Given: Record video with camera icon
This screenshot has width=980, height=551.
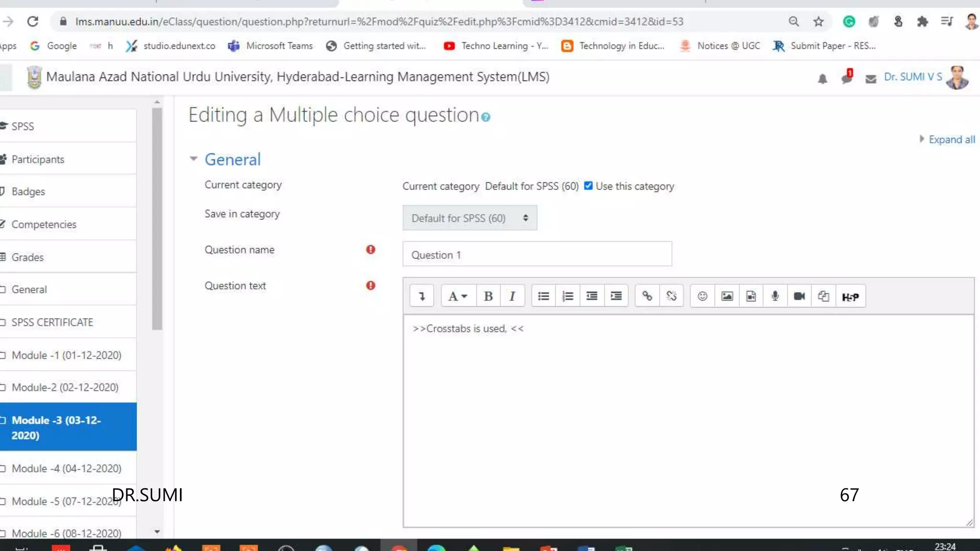Looking at the screenshot, I should point(799,296).
